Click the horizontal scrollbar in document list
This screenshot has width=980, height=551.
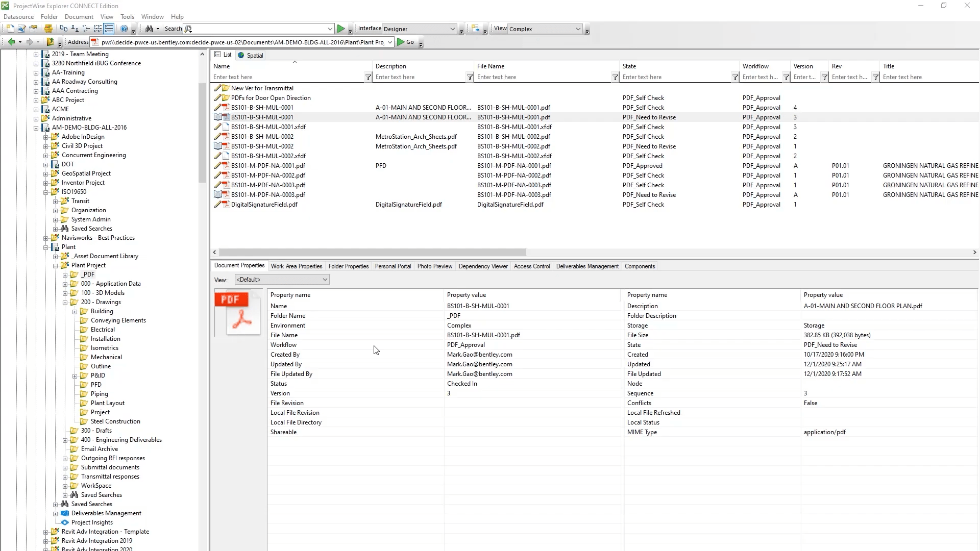373,253
